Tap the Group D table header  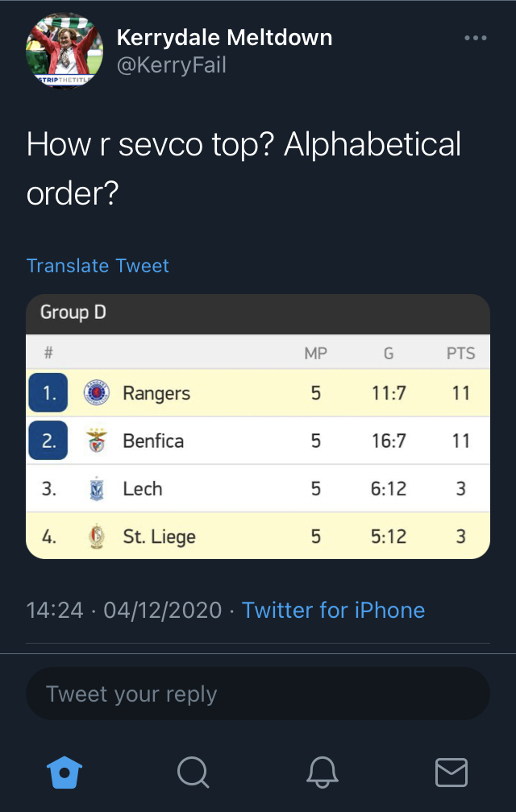click(73, 313)
